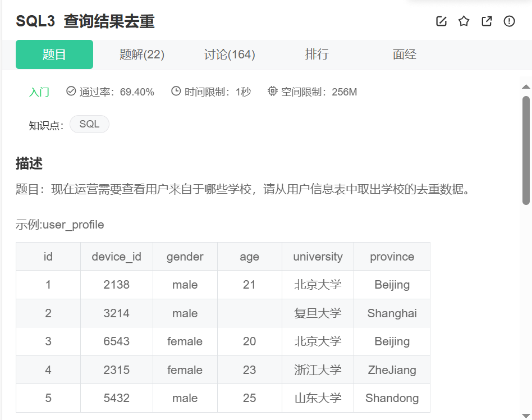Click the ZheJiang province cell

pyautogui.click(x=392, y=370)
